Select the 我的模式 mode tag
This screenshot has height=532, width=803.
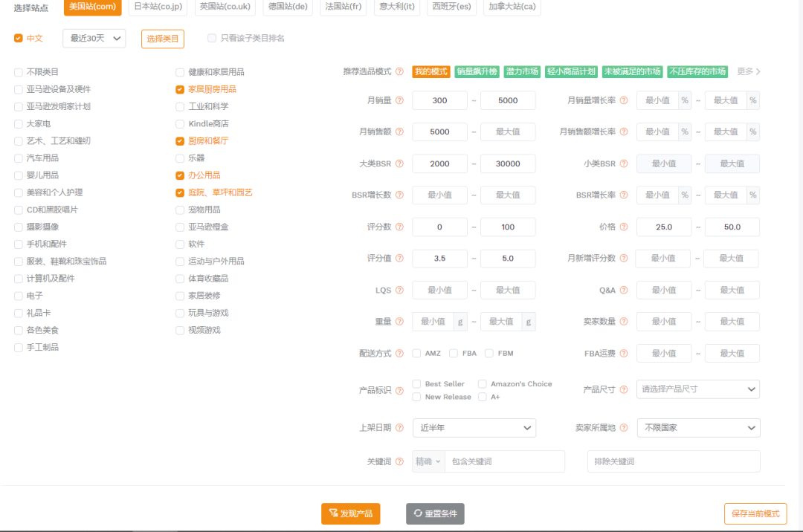pyautogui.click(x=431, y=71)
